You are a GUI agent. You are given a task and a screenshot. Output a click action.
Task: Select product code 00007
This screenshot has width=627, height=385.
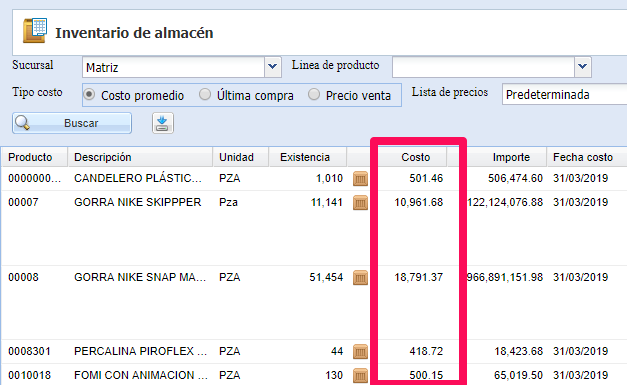tap(23, 202)
